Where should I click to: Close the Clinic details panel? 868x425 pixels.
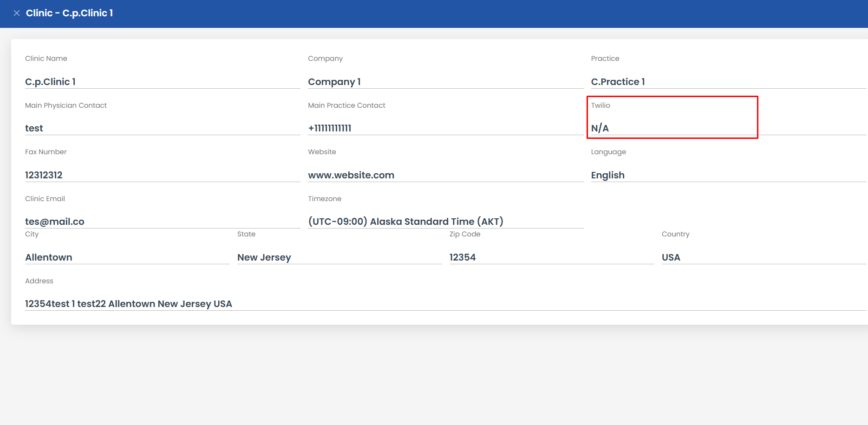(x=17, y=13)
